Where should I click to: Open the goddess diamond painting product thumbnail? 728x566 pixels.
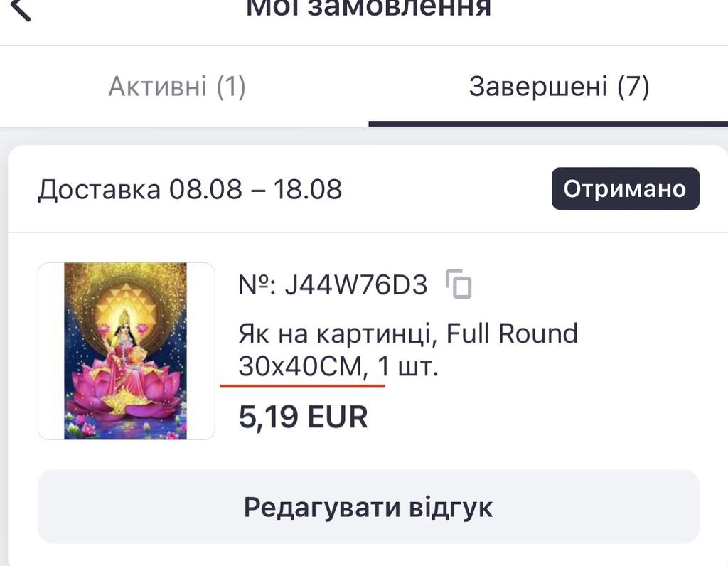[x=126, y=351]
